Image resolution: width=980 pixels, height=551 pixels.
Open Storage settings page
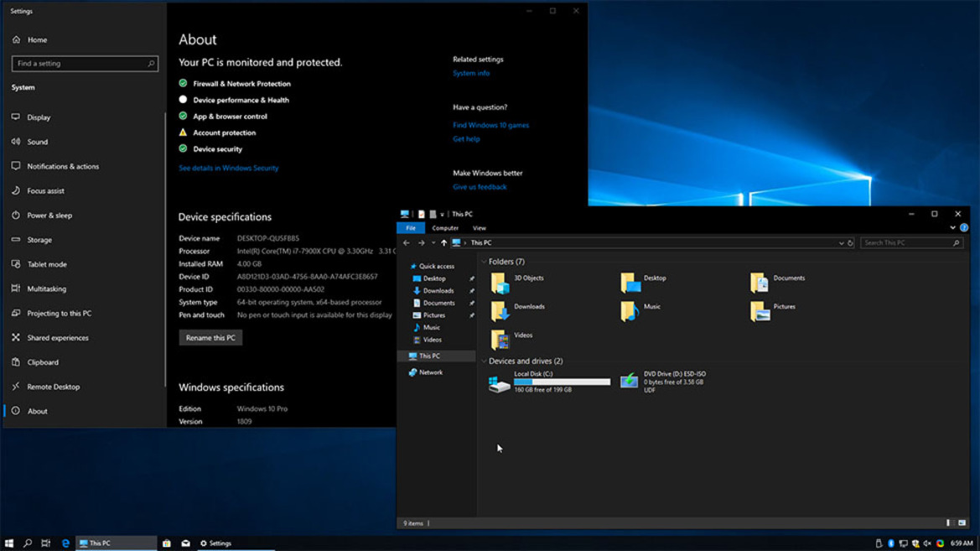pyautogui.click(x=39, y=240)
